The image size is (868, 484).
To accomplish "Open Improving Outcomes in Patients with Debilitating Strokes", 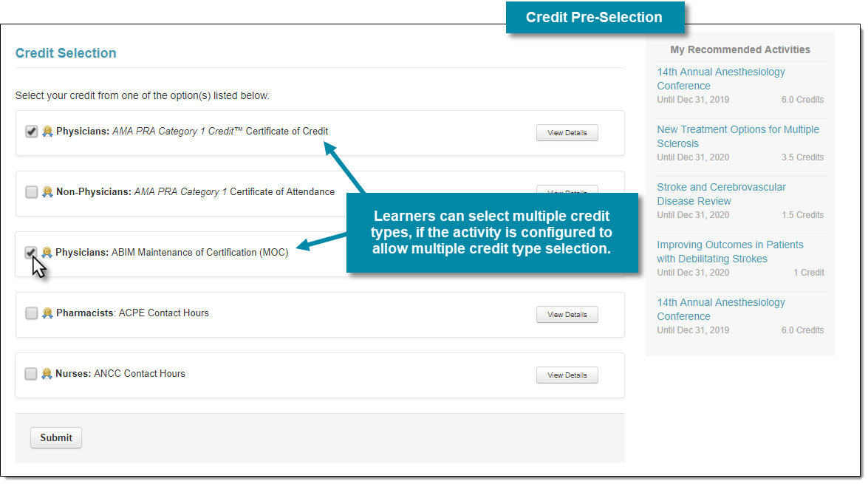I will click(x=730, y=251).
